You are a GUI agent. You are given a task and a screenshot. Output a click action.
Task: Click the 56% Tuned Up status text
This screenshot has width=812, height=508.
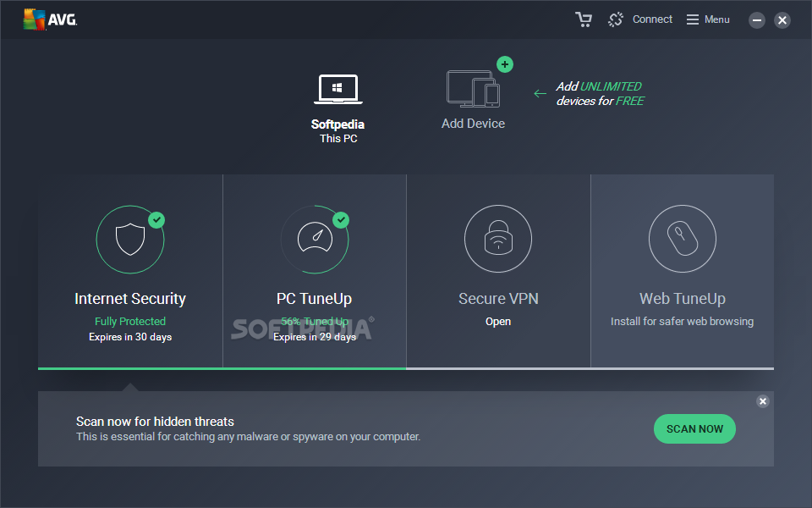click(x=315, y=322)
